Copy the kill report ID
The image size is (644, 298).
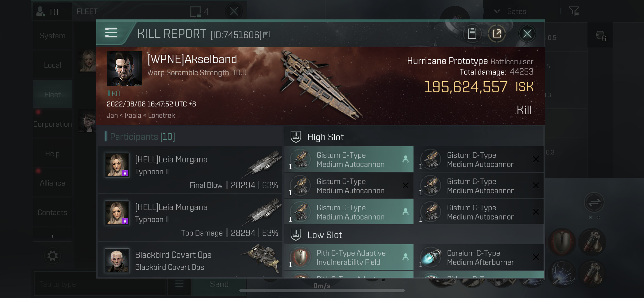(266, 35)
